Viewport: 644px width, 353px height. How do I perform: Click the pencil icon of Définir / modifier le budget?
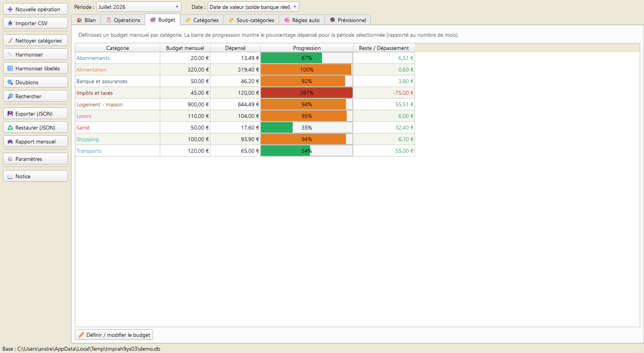click(81, 335)
